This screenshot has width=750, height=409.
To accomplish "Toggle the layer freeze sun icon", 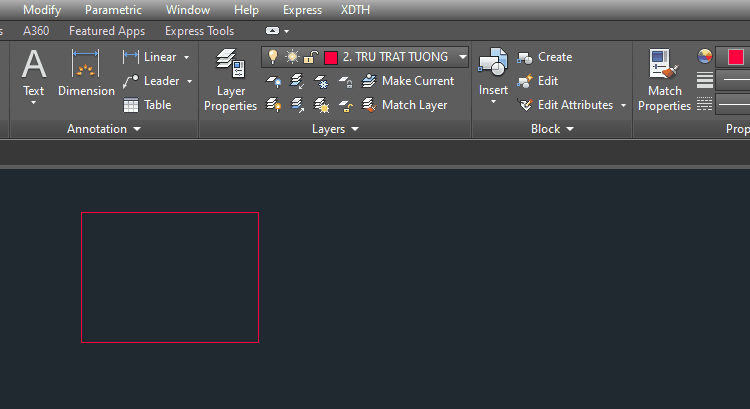I will point(291,57).
